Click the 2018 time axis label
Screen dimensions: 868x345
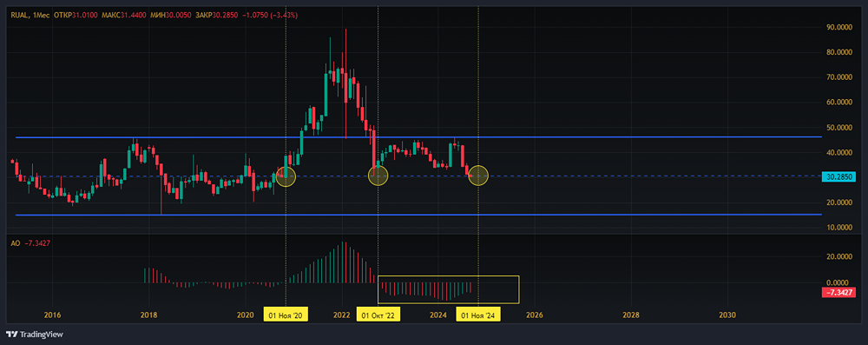coord(149,315)
